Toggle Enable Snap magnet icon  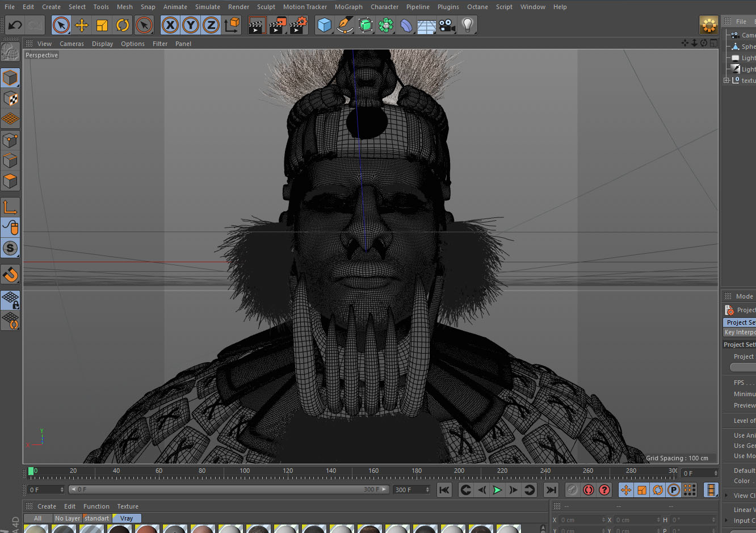(10, 274)
